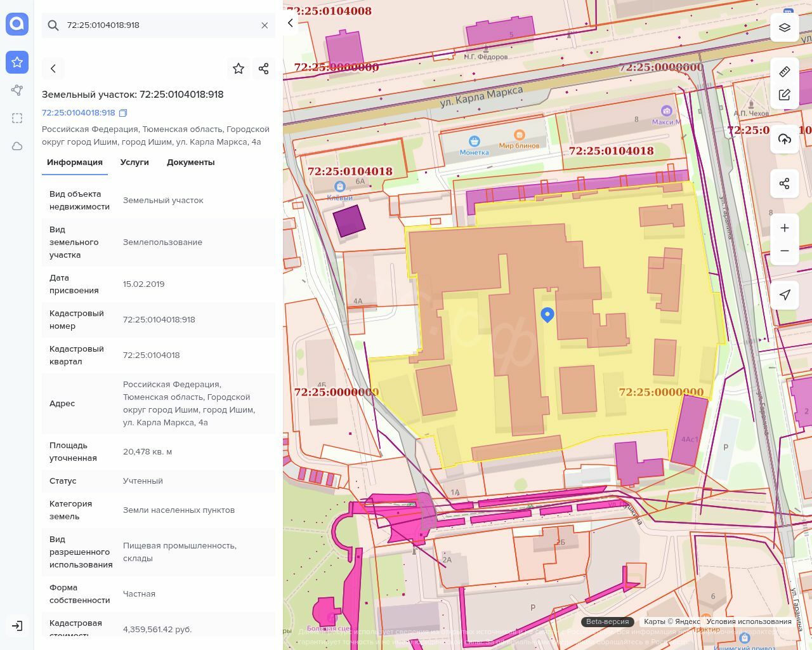
Task: Add this land parcel to favorites
Action: [x=239, y=69]
